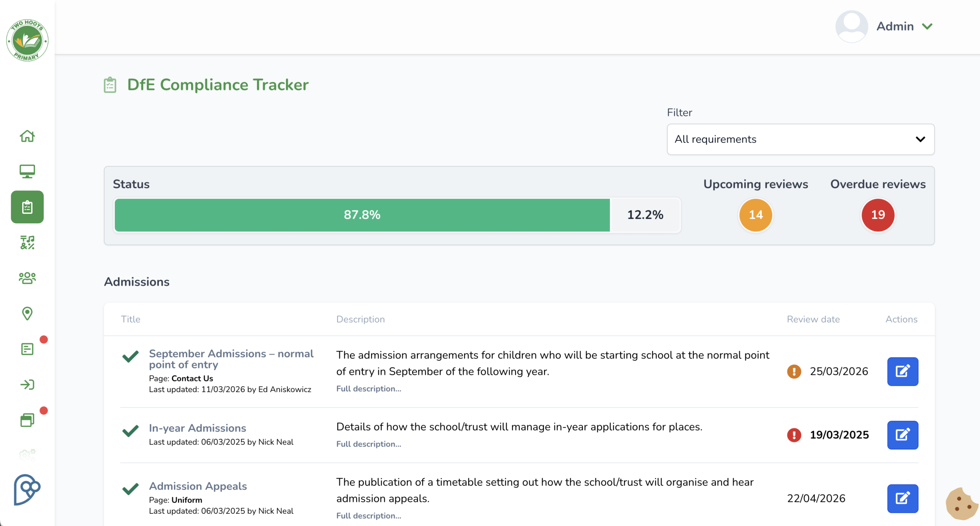
Task: Click the 87.8% green status progress bar
Action: pos(362,215)
